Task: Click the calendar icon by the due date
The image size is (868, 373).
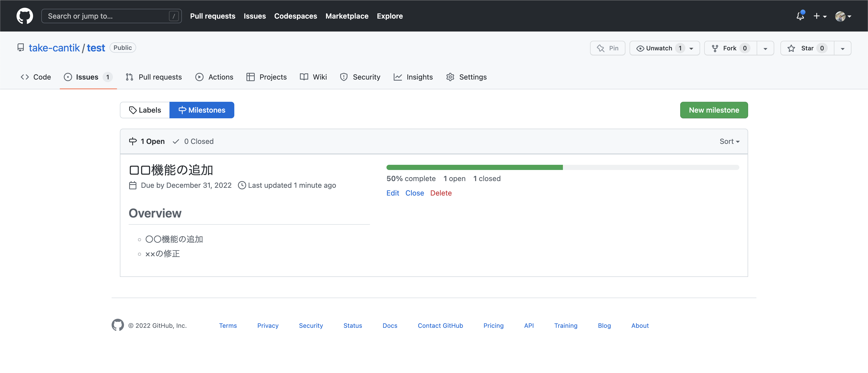Action: point(133,185)
